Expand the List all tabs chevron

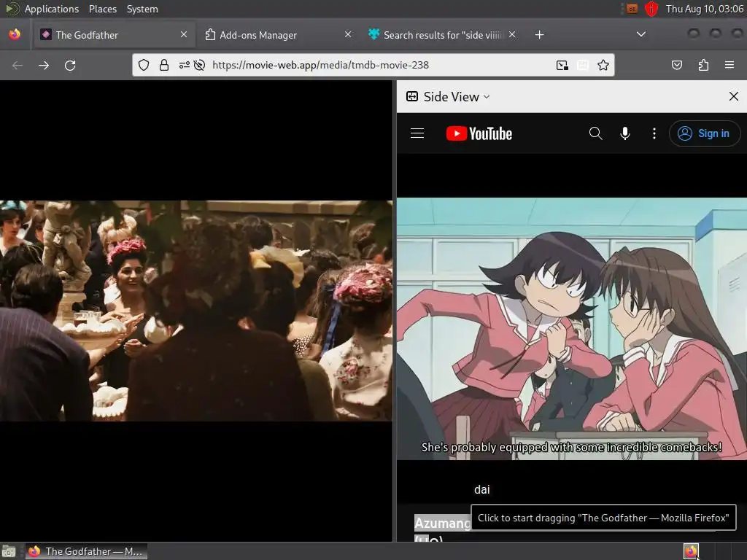pyautogui.click(x=641, y=34)
